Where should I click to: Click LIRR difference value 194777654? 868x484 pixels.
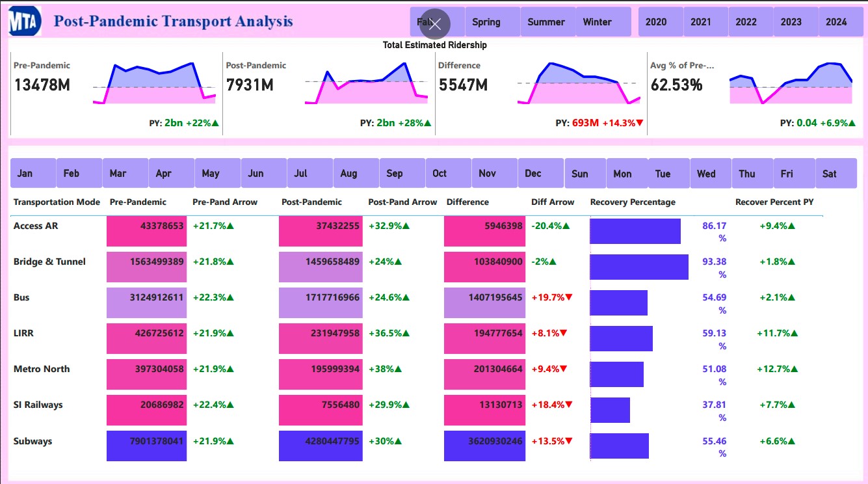[484, 338]
